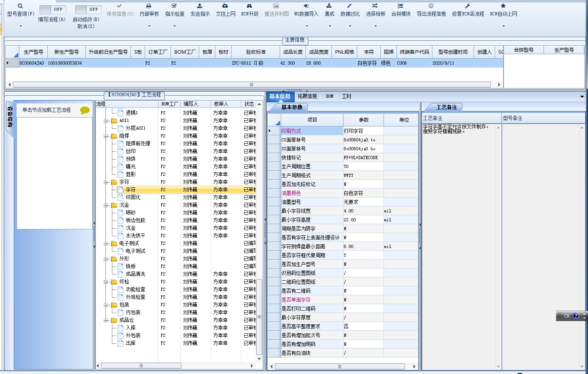The image size is (588, 374).
Task: Select 曝光 process node
Action: 131,166
